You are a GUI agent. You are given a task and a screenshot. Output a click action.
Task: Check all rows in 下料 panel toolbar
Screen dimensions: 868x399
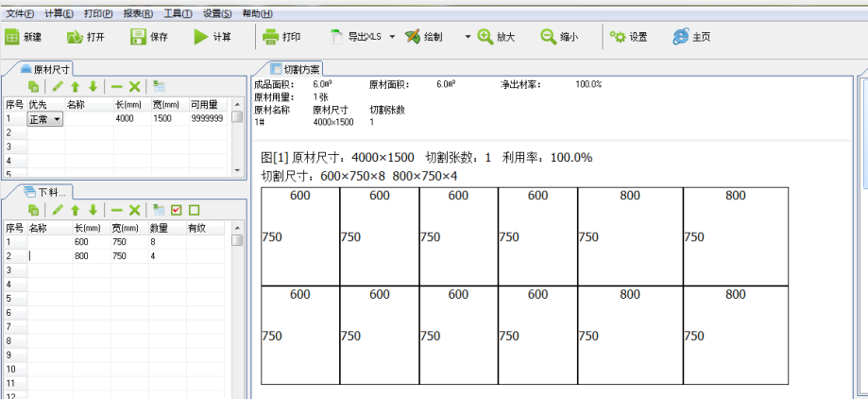coord(176,210)
